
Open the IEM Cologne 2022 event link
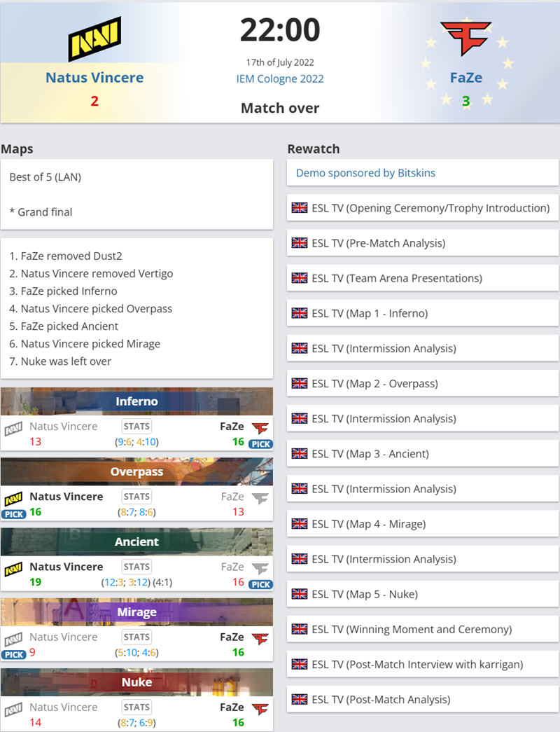[280, 78]
